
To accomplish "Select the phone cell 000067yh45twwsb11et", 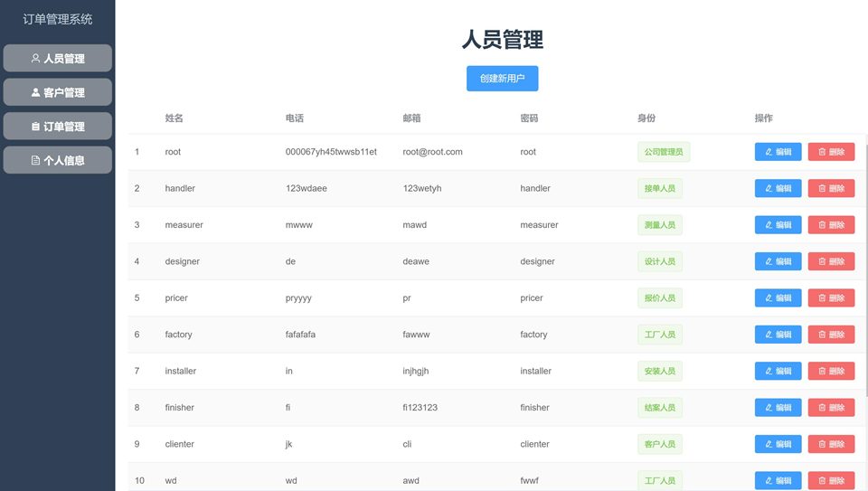I will pos(331,152).
